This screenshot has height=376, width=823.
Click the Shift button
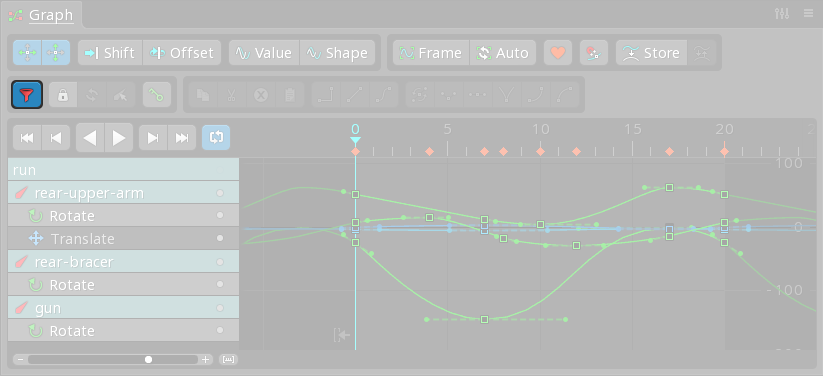tap(110, 53)
